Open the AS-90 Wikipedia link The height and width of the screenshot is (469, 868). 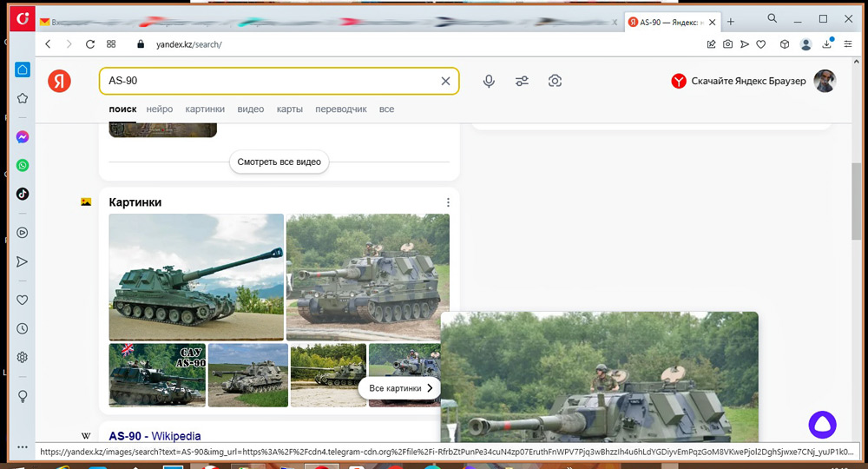(x=155, y=436)
